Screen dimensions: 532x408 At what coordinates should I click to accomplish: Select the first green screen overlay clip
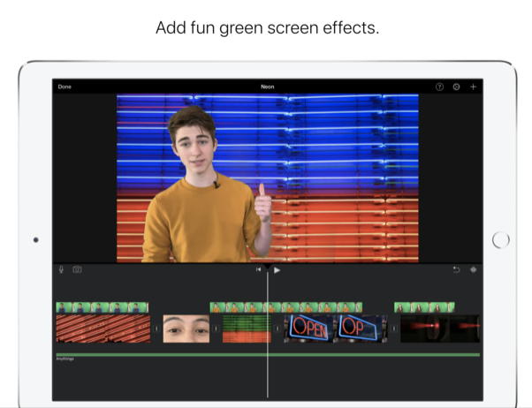pyautogui.click(x=103, y=307)
